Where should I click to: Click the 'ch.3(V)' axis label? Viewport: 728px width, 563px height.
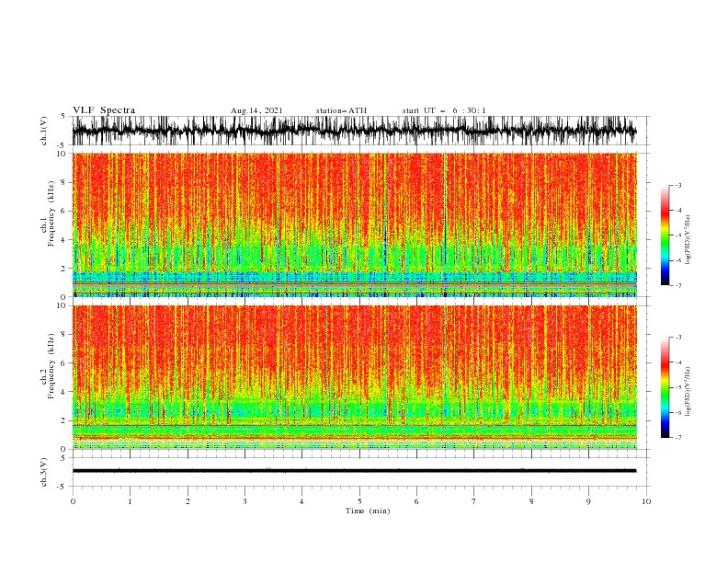(x=44, y=472)
